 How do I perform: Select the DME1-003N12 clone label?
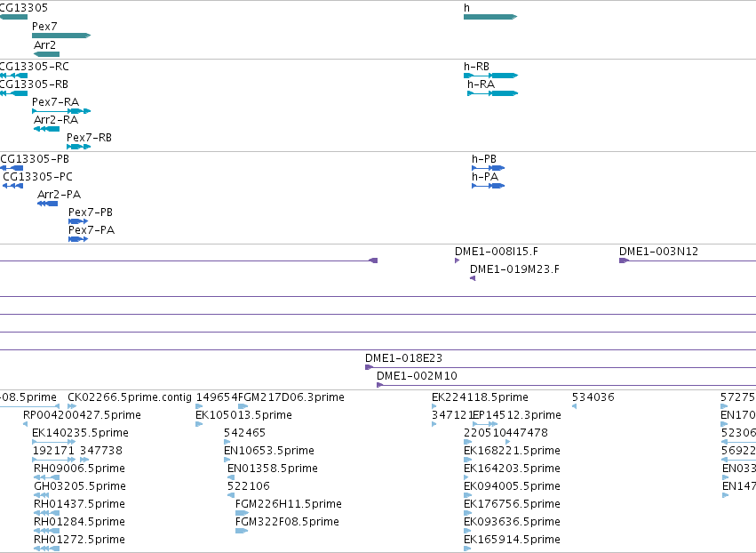click(658, 252)
